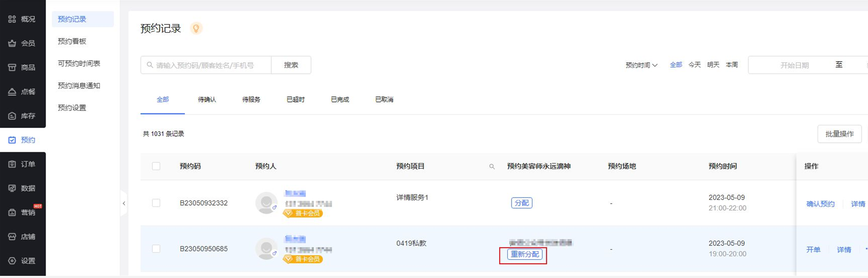Click booking code B23050932332

coord(204,203)
